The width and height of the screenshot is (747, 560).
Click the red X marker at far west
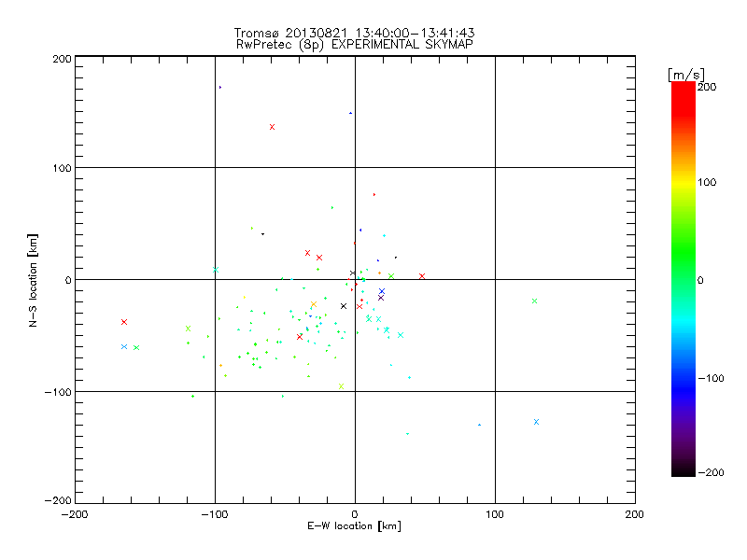coord(124,322)
